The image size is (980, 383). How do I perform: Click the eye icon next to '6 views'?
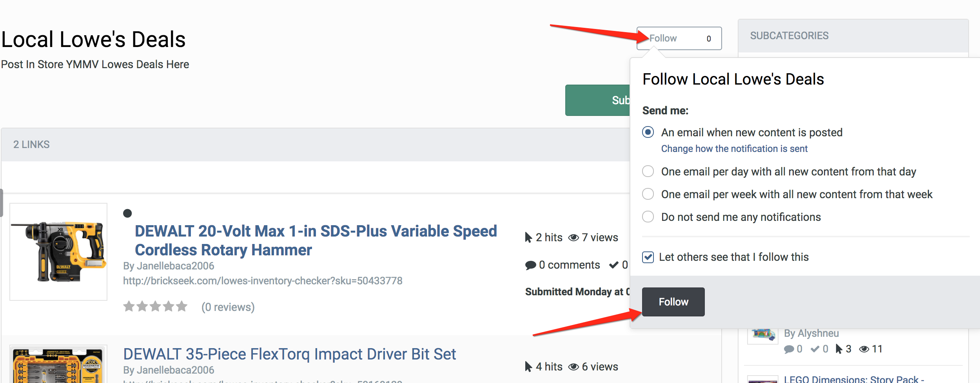[x=573, y=367]
